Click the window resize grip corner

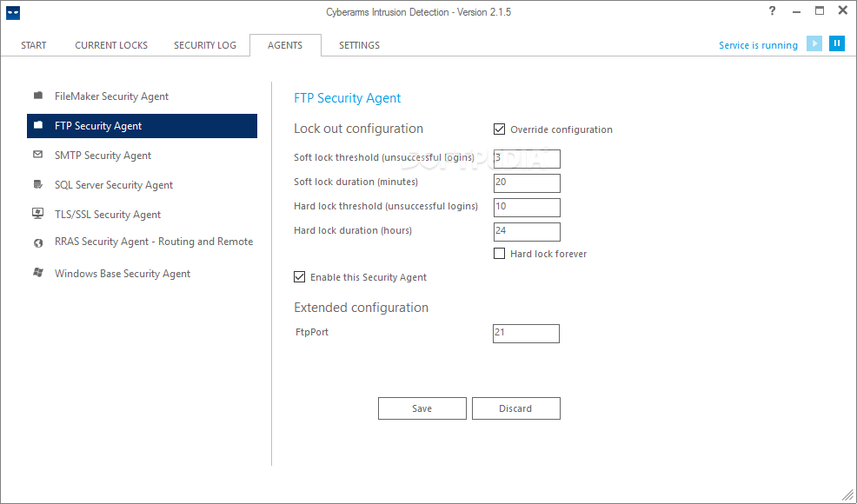tap(847, 494)
